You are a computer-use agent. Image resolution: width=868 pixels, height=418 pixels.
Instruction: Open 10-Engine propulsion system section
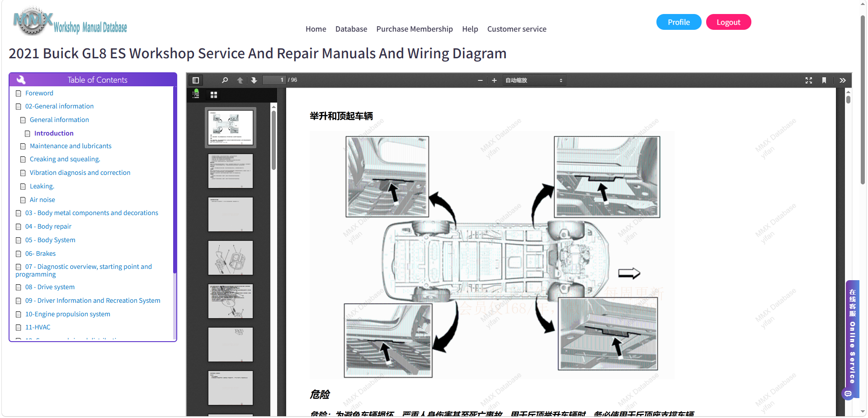coord(68,314)
